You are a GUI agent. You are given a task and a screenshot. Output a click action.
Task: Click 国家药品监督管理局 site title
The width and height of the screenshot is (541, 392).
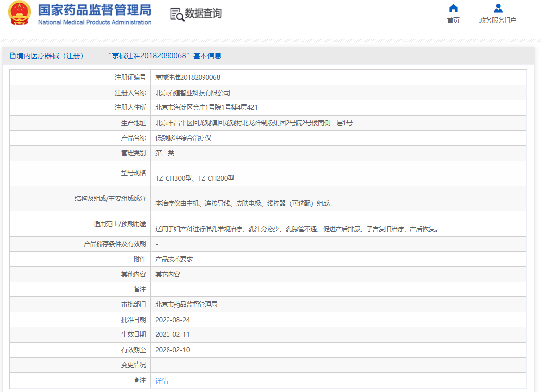pos(95,10)
